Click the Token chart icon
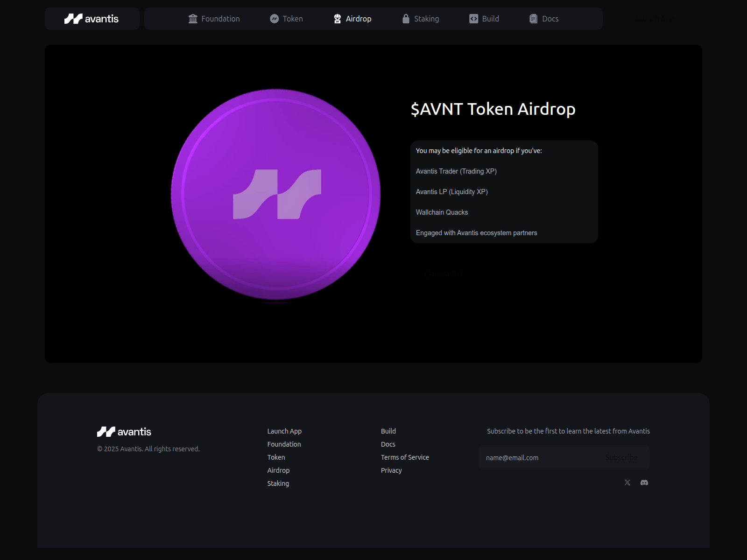747x560 pixels. coord(275,19)
